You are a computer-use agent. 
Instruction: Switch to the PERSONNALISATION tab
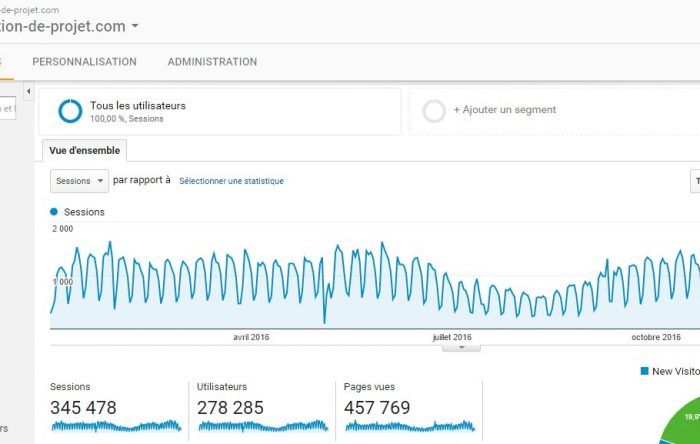click(84, 62)
